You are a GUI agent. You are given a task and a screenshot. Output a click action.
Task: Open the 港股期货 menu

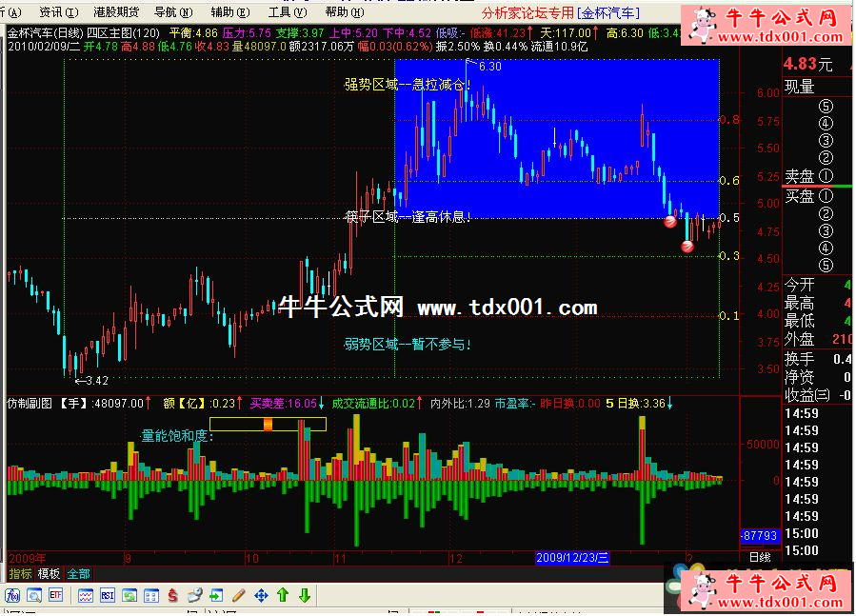click(116, 12)
